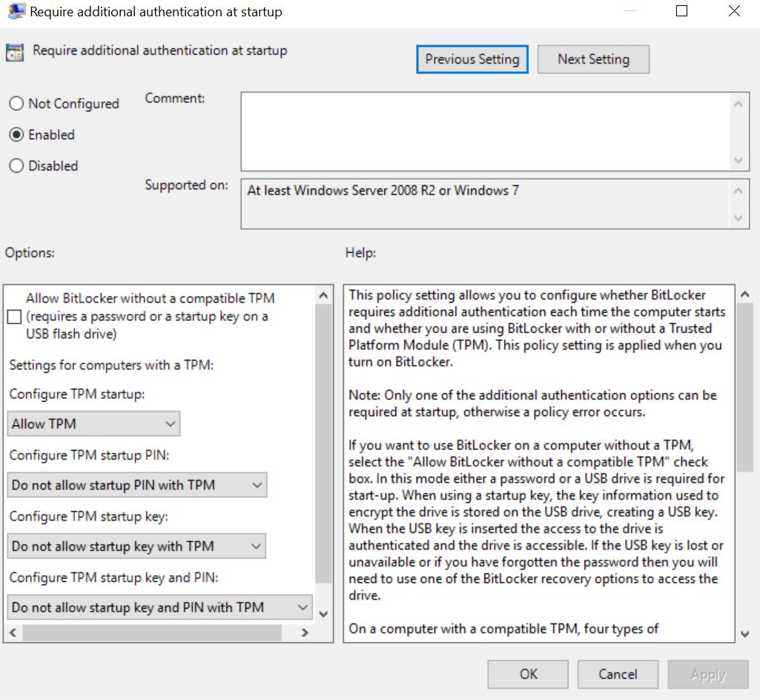The height and width of the screenshot is (700, 760).
Task: Click the policy setting icon beside the heading
Action: (15, 53)
